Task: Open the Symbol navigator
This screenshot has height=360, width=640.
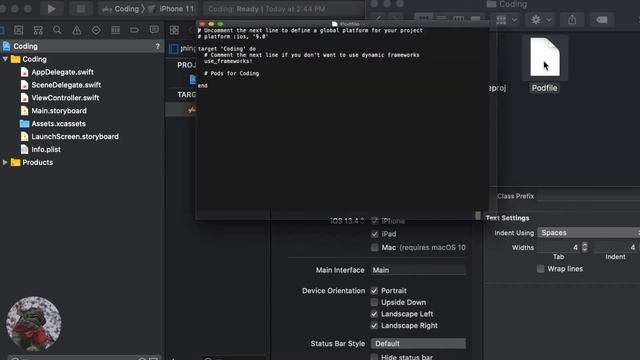Action: 38,30
